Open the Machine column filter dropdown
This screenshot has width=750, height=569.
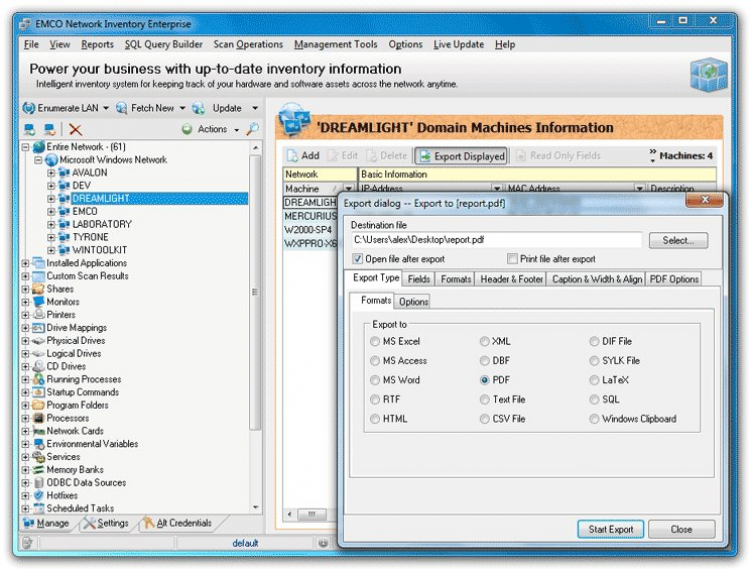(349, 189)
